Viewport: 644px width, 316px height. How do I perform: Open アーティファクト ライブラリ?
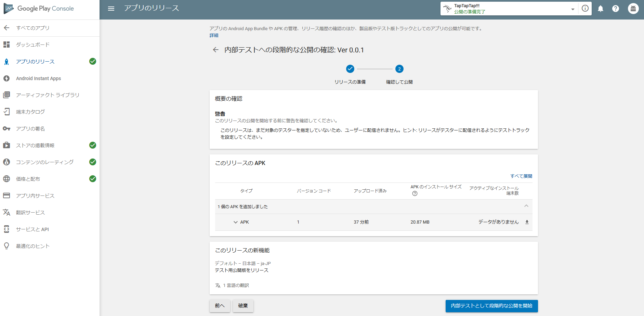pos(48,95)
